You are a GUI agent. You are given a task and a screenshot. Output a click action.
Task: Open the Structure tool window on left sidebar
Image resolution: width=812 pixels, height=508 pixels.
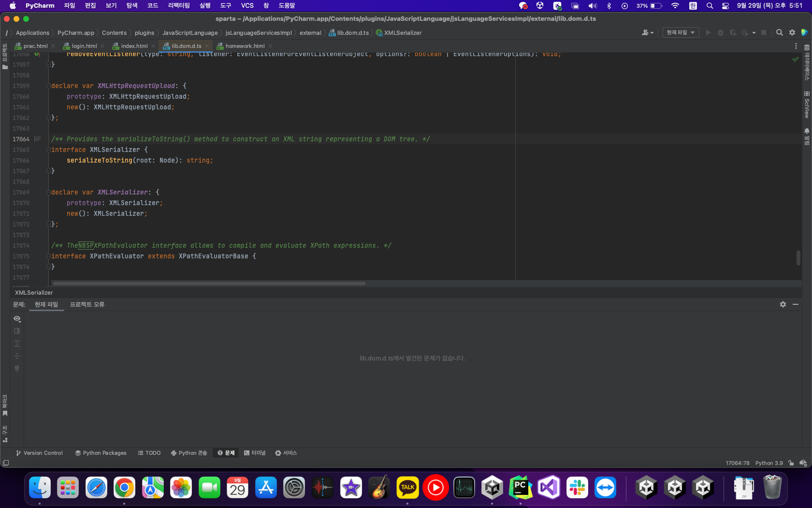pyautogui.click(x=5, y=434)
